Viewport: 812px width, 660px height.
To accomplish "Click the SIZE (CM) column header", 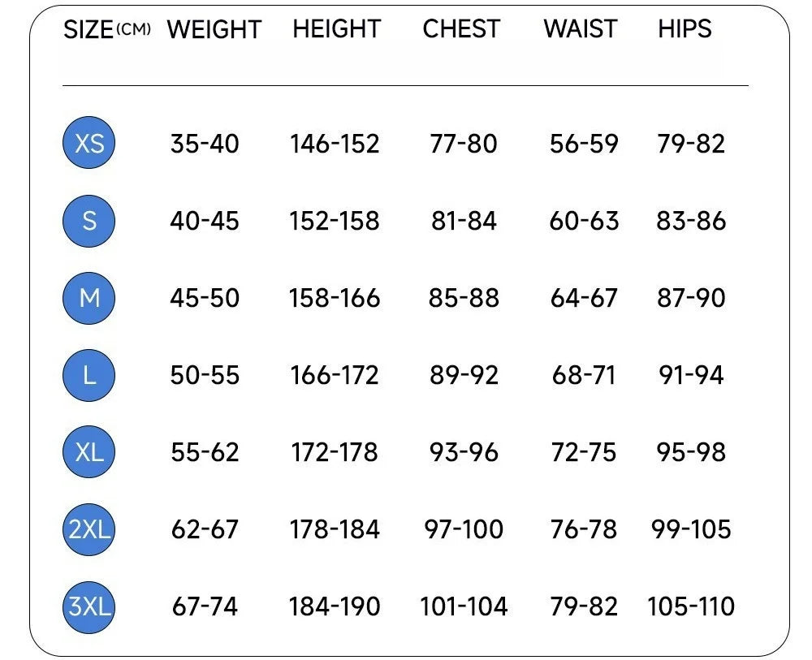I will 106,30.
